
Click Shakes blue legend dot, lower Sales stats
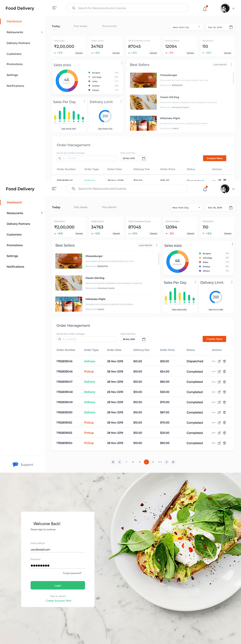pos(200,266)
